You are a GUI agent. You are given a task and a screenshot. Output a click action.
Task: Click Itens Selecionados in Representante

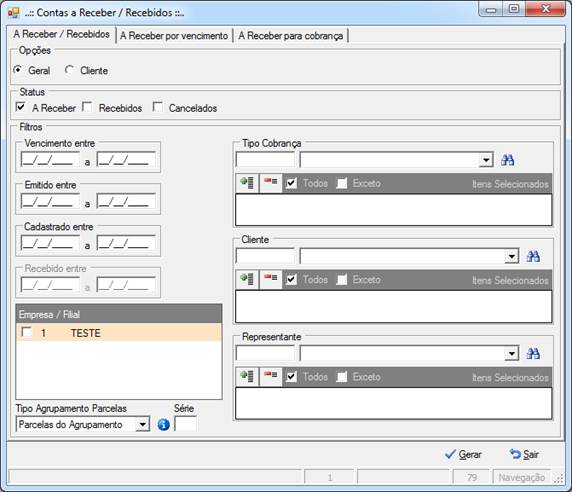[510, 377]
